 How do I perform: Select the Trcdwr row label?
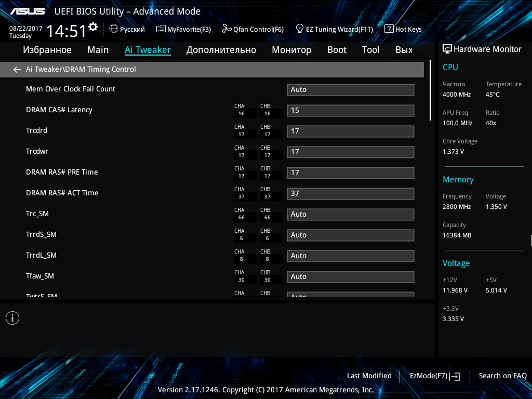(37, 151)
